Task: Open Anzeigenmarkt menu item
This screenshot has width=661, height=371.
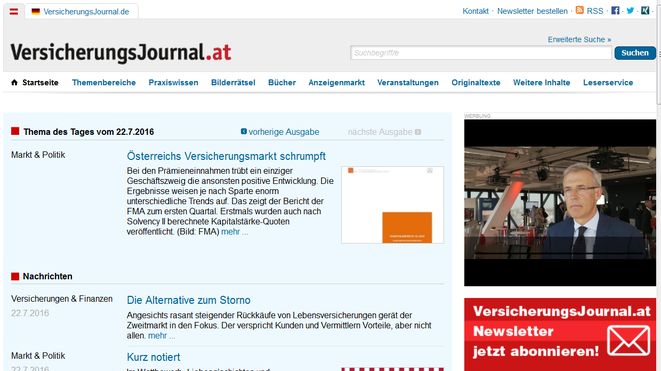Action: click(x=336, y=83)
